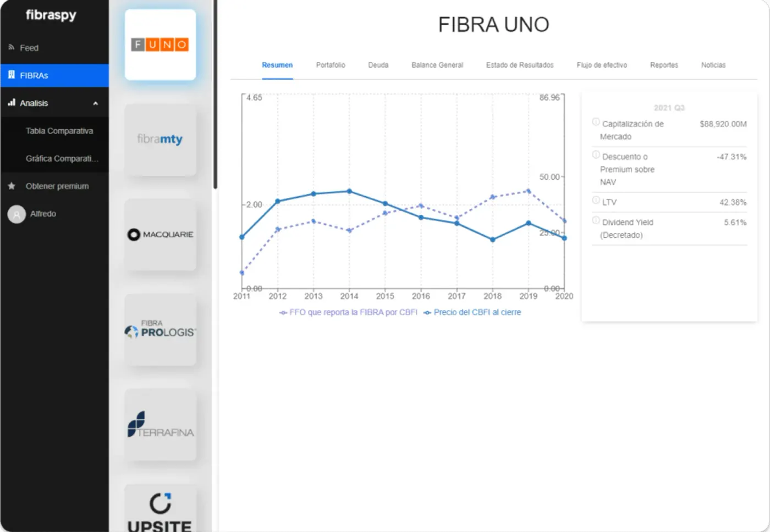Go to the Reportes tab
Image resolution: width=770 pixels, height=532 pixels.
[x=664, y=65]
